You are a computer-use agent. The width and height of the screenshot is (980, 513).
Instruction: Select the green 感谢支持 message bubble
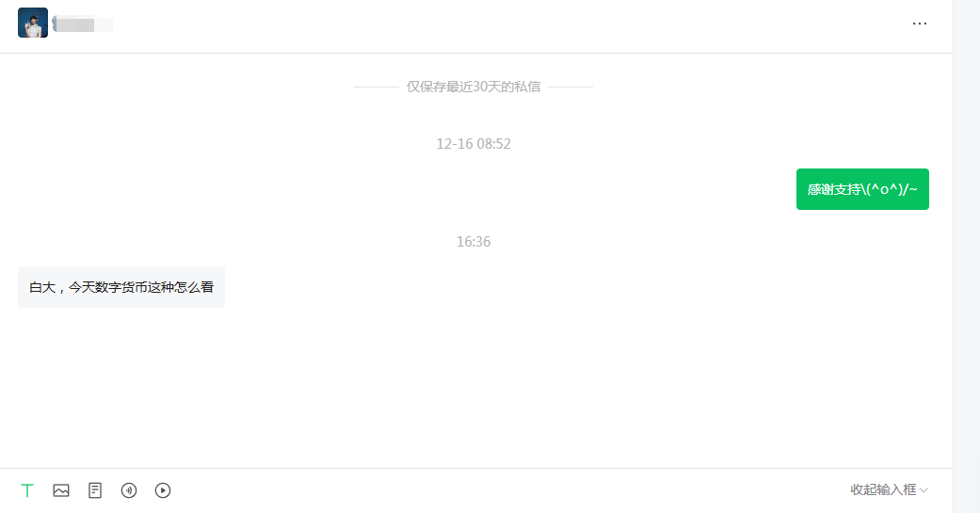(x=862, y=189)
